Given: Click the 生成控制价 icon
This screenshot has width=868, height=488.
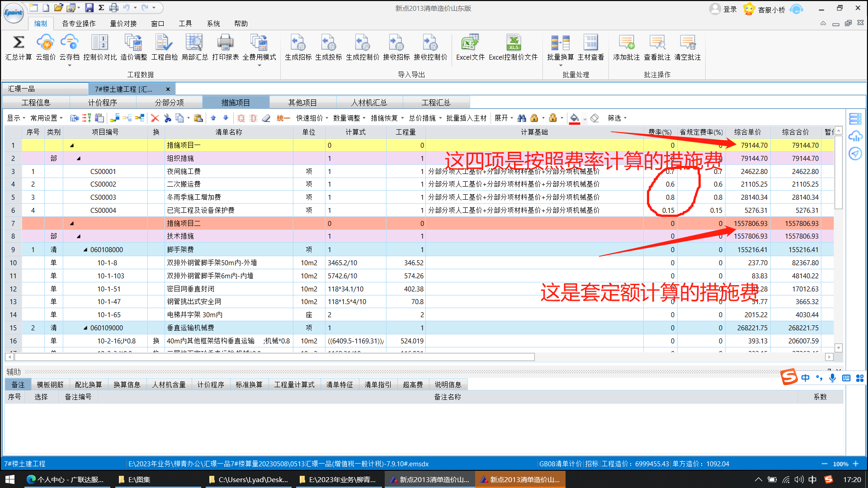Looking at the screenshot, I should click(363, 43).
